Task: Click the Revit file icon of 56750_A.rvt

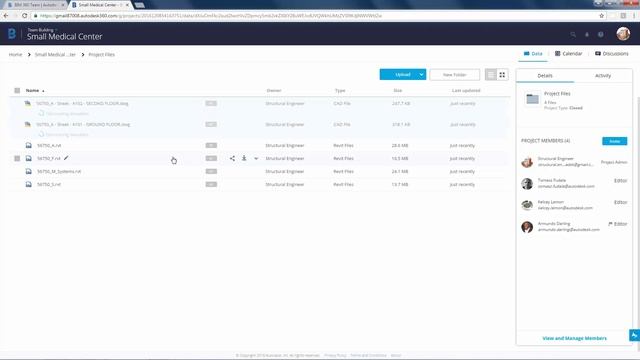Action: [x=29, y=145]
